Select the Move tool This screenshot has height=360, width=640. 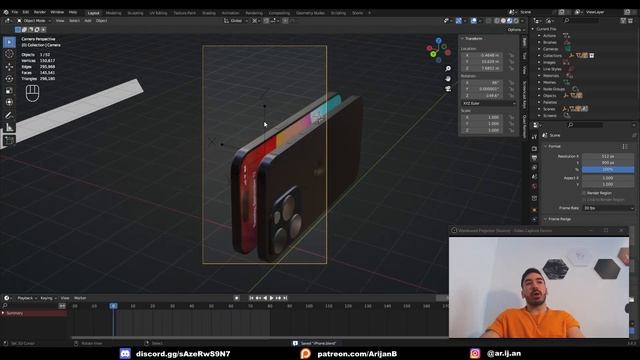point(9,67)
